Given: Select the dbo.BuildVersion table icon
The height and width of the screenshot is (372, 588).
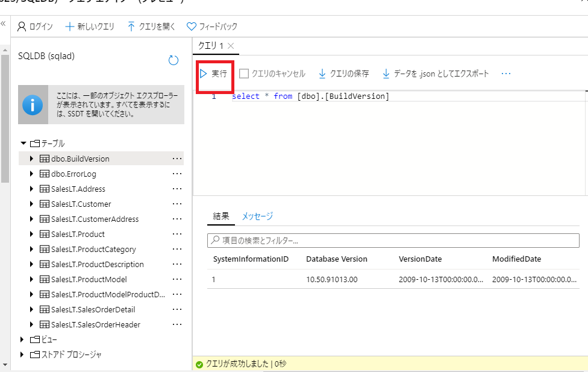Looking at the screenshot, I should [x=44, y=159].
